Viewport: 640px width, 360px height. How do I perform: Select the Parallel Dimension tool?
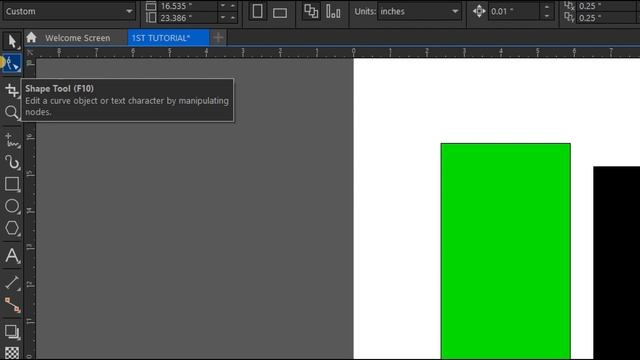pyautogui.click(x=11, y=282)
